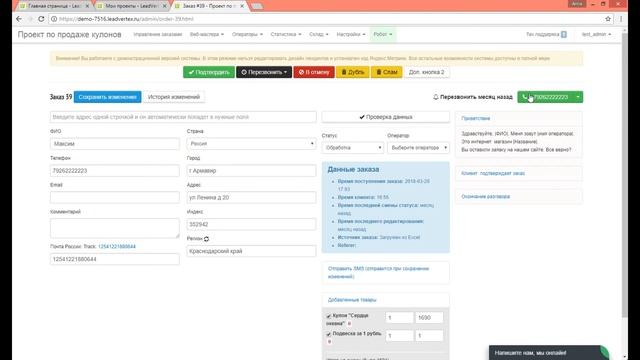This screenshot has height=360, width=640.
Task: Toggle checkbox for Подвеска за 1 рубль
Action: point(329,334)
